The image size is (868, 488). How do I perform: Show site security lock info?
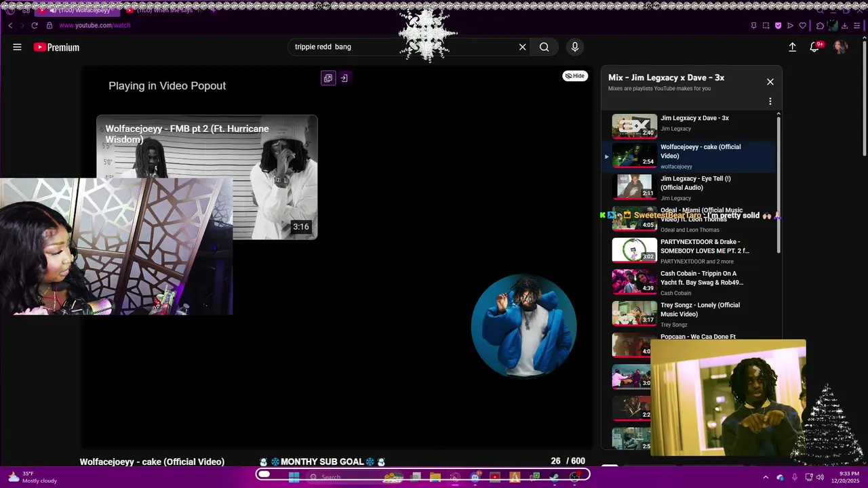click(x=49, y=25)
